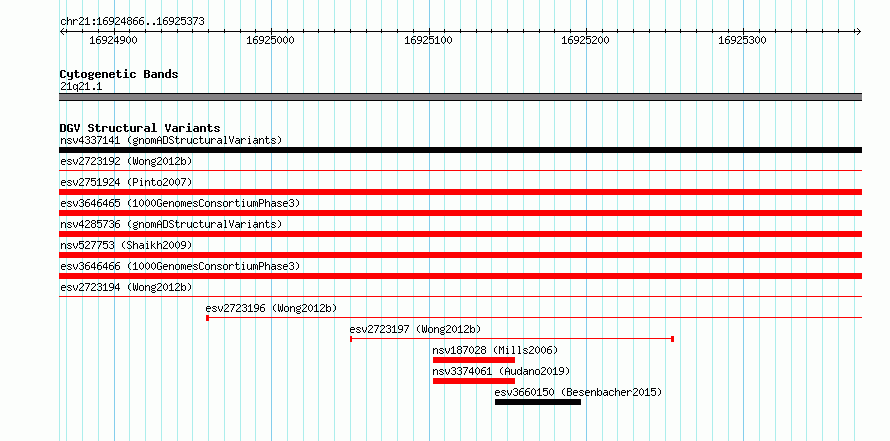This screenshot has height=441, width=890.
Task: Open the esv3646466 (1000GenomesConsortiumPhase3) label
Action: pyautogui.click(x=180, y=266)
